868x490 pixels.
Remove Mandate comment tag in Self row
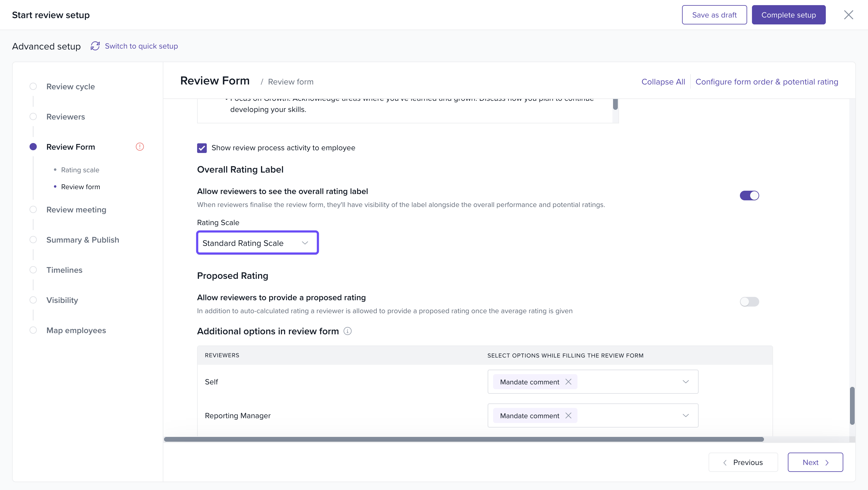point(568,382)
